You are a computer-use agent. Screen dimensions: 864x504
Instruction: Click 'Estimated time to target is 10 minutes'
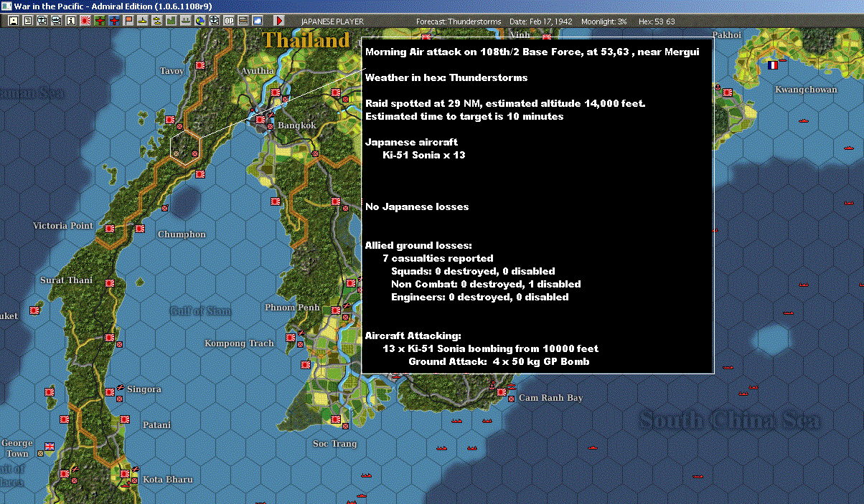tap(464, 116)
